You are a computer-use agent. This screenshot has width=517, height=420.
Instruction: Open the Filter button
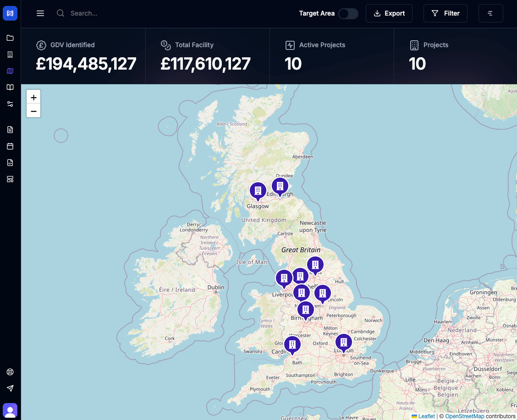pos(445,13)
